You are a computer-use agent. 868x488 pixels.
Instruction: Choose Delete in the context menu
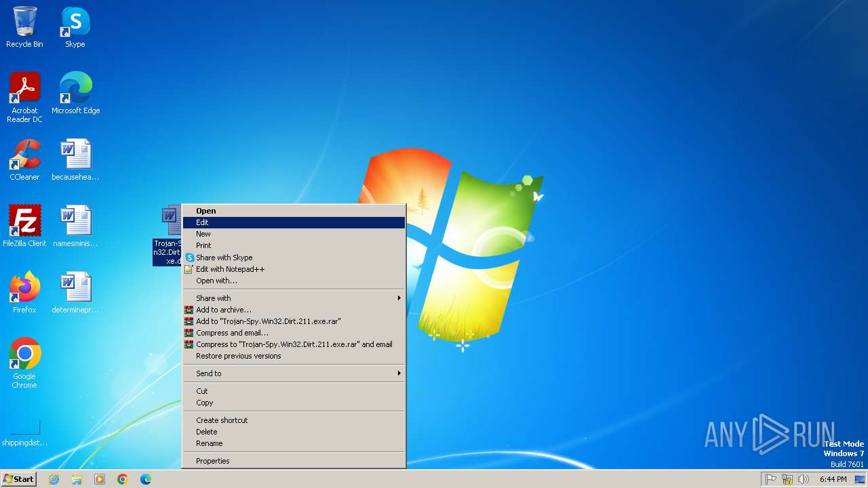coord(294,432)
